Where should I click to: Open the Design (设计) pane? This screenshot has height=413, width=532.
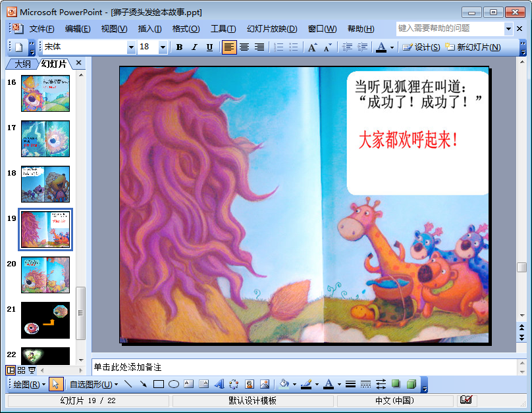click(x=421, y=47)
